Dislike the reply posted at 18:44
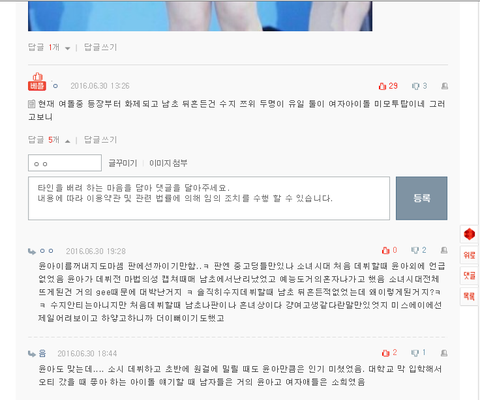 coord(418,353)
